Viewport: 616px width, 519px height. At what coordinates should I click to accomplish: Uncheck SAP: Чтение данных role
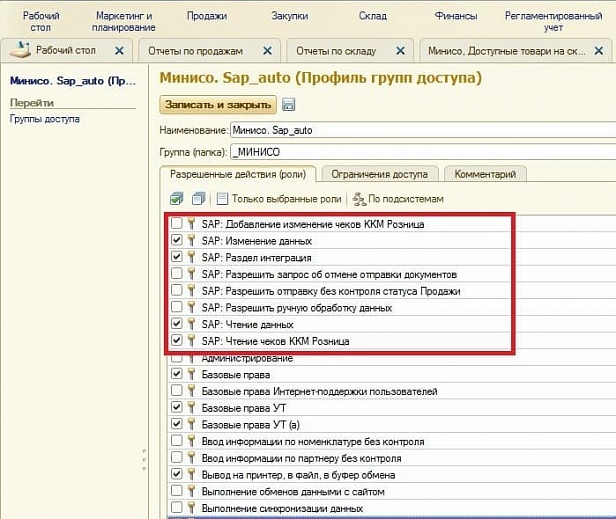tap(177, 324)
